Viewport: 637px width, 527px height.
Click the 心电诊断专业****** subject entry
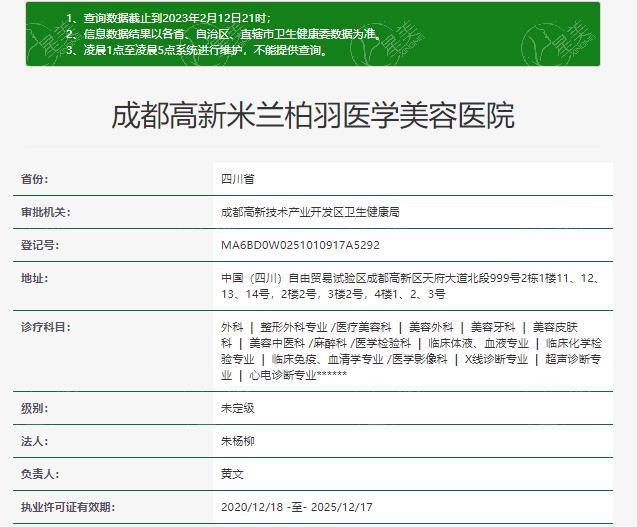click(x=298, y=375)
